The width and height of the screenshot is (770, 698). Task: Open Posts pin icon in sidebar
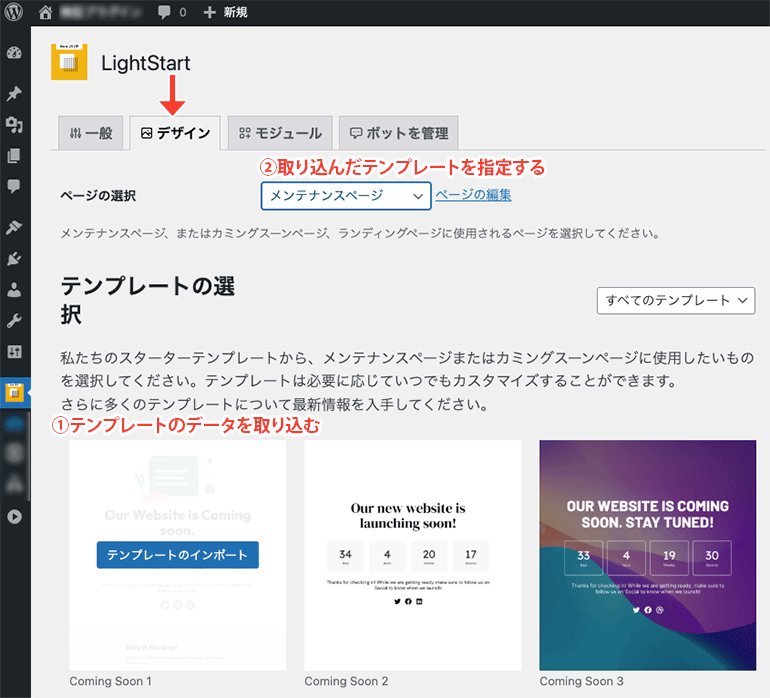click(14, 93)
